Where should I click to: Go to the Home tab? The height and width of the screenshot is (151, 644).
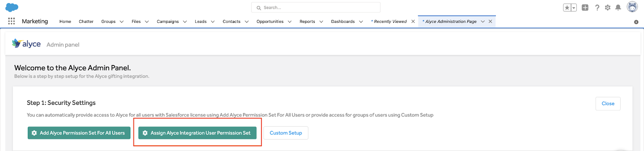pos(65,22)
